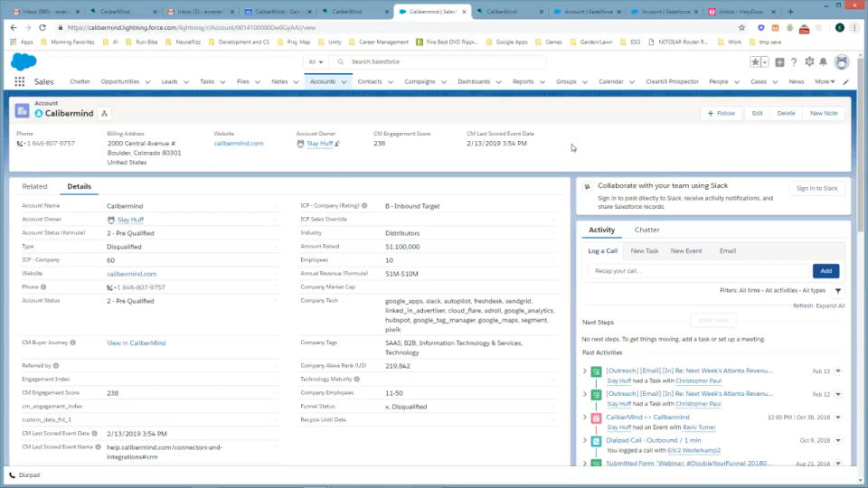Image resolution: width=868 pixels, height=488 pixels.
Task: Open the Setup gear icon
Action: pyautogui.click(x=809, y=62)
